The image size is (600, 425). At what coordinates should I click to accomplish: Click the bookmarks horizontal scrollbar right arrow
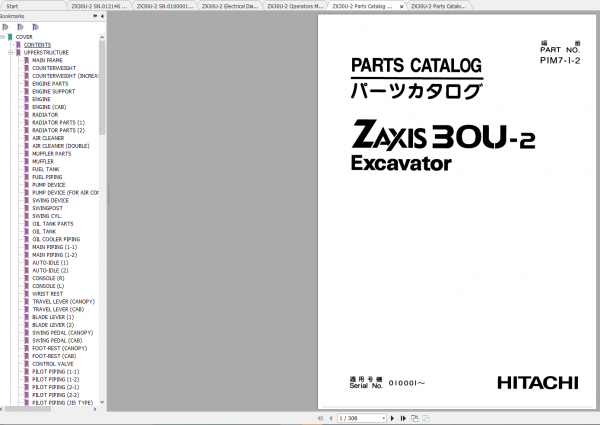tap(95, 409)
